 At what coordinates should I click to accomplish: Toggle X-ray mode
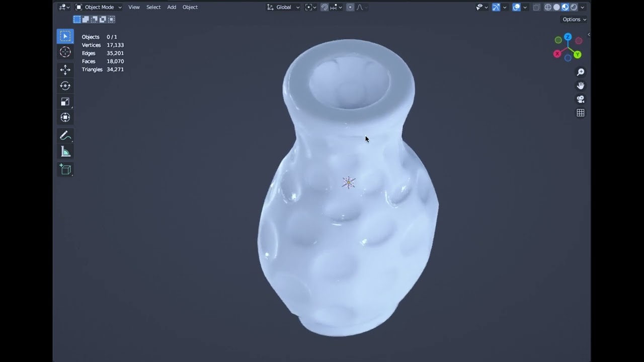tap(536, 7)
